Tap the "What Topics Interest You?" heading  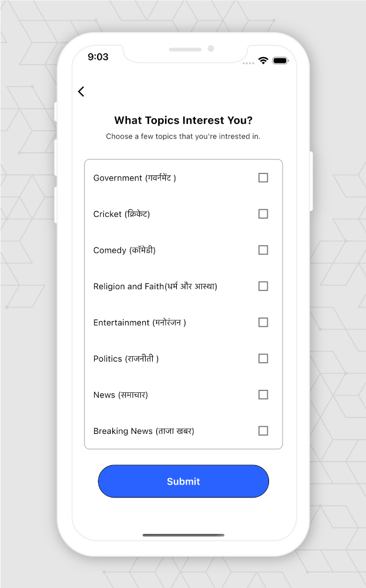[x=183, y=121]
